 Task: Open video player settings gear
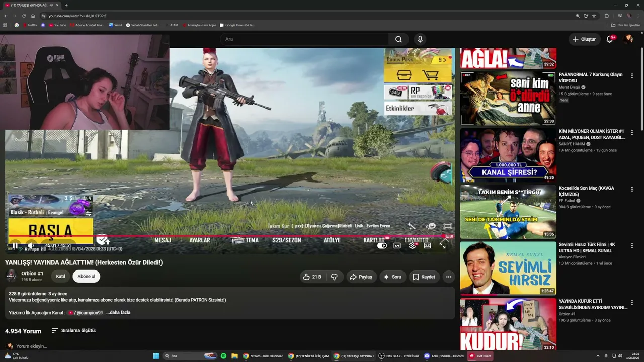(412, 246)
